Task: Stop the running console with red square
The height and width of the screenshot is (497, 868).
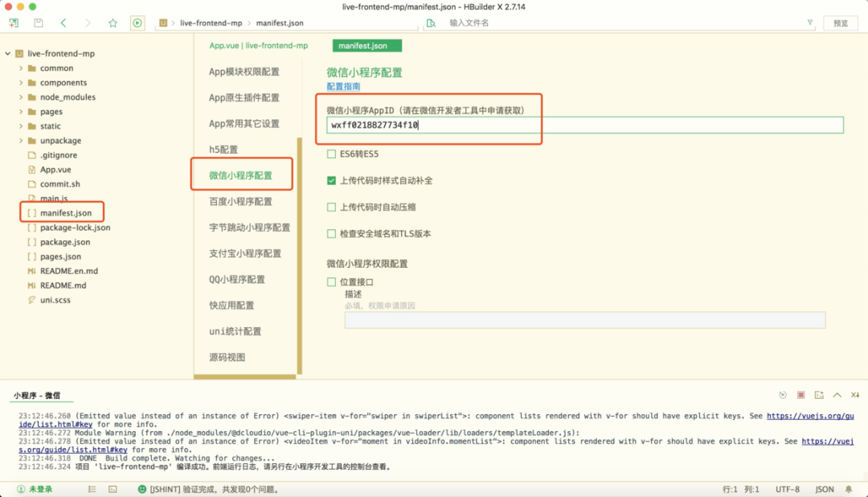Action: 801,395
